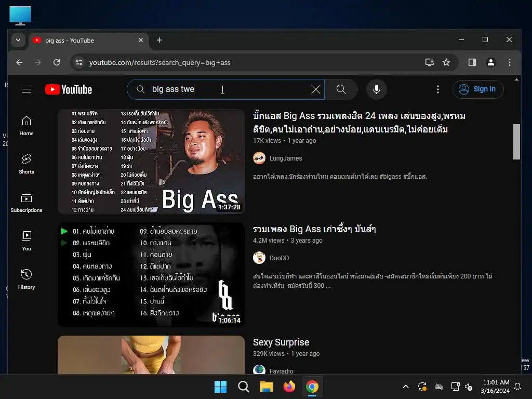Open Shorts from the sidebar

pyautogui.click(x=26, y=164)
